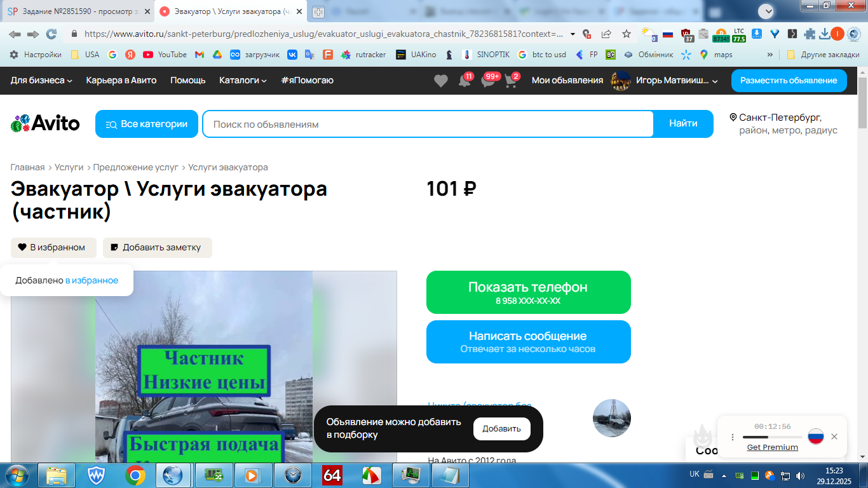Reload the page with the refresh icon

coord(51,34)
